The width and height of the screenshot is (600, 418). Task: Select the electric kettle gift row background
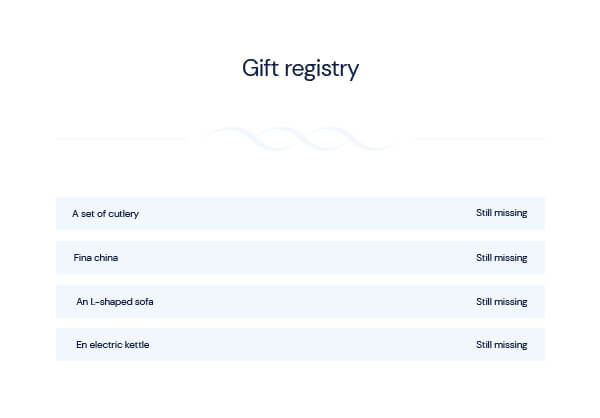click(300, 345)
